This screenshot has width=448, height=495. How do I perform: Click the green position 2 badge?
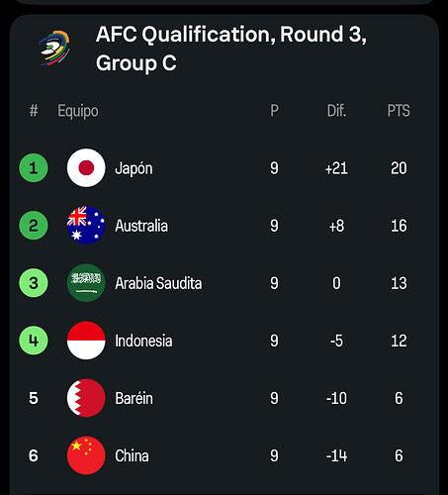(34, 226)
